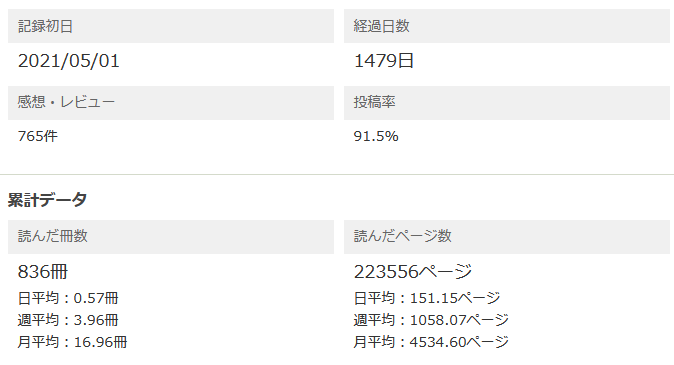Click the 累計データ section heading
Image resolution: width=674 pixels, height=365 pixels.
point(47,199)
